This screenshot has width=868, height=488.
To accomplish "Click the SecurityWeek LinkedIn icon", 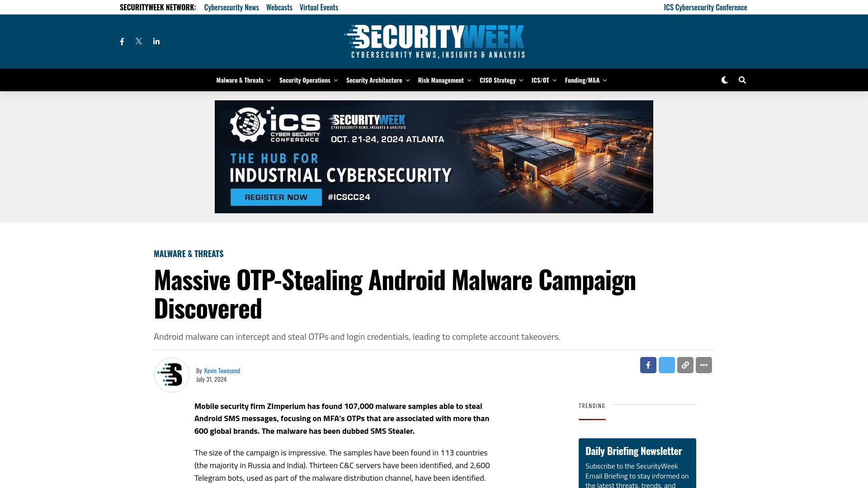I will click(x=156, y=41).
